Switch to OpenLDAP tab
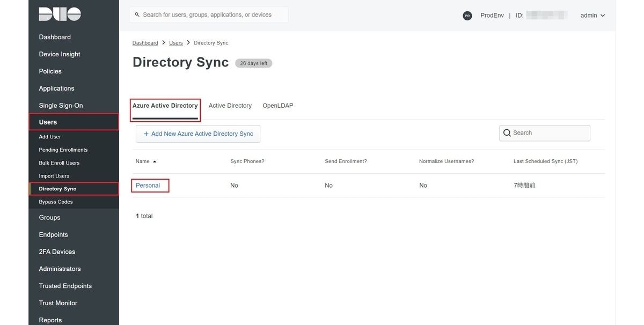The image size is (644, 325). (x=278, y=106)
